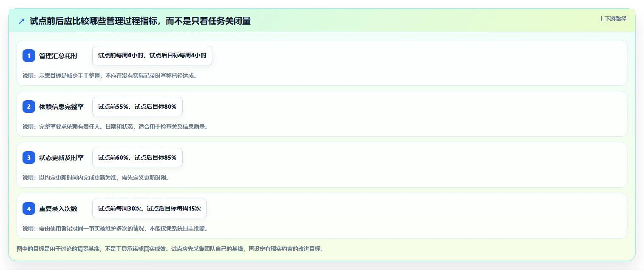Click the 试点前每周6小时、试点后目标每周4小时 chip

[x=152, y=56]
